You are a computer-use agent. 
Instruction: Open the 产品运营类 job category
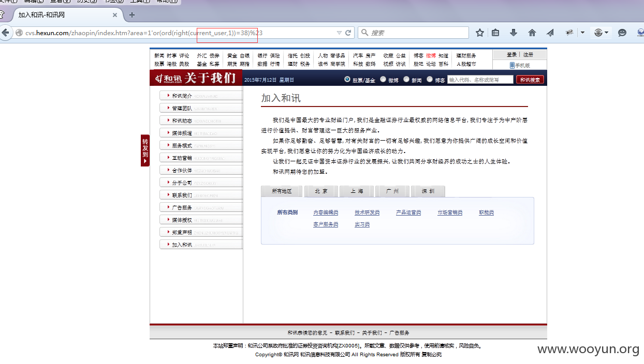tap(408, 213)
